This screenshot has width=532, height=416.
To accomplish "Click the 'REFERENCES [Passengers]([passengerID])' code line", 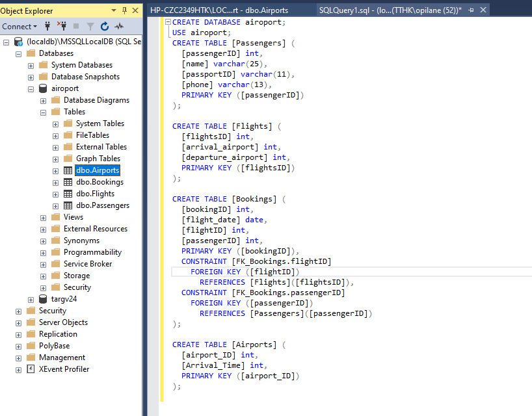I will (x=286, y=313).
